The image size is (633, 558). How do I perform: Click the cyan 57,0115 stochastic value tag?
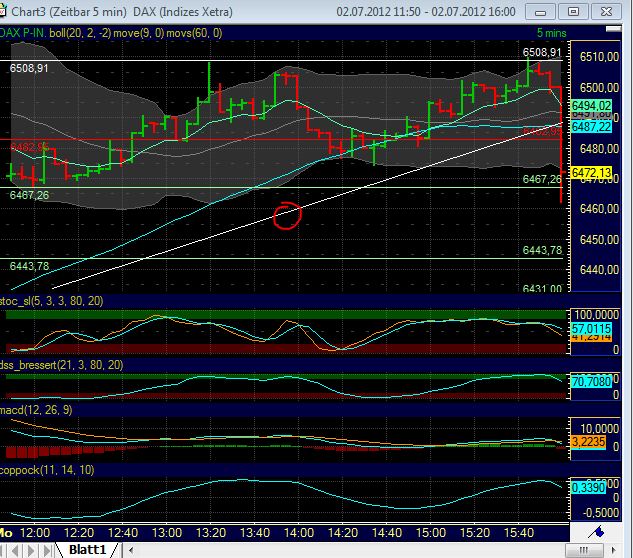(x=591, y=329)
